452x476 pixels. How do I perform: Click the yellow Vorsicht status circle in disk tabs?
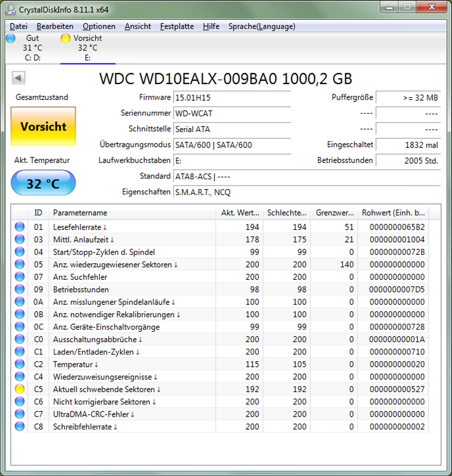(x=66, y=38)
